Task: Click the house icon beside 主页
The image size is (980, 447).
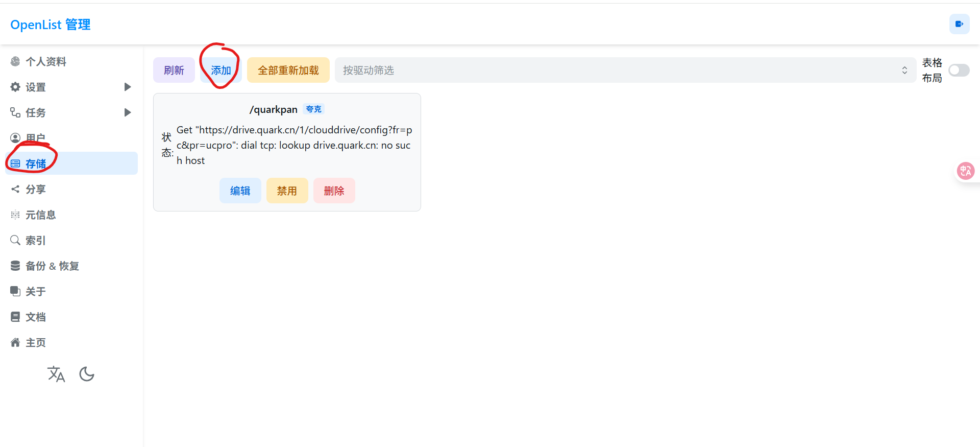Action: [x=15, y=342]
